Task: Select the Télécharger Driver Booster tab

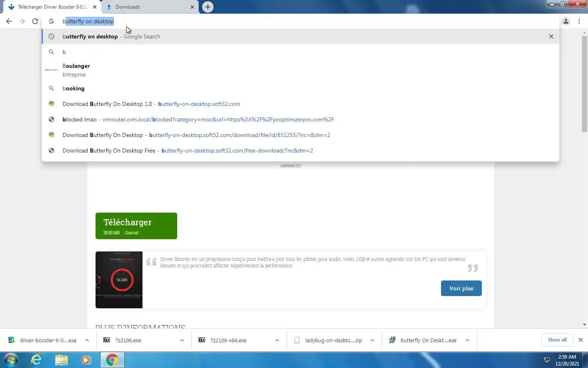Action: pyautogui.click(x=51, y=7)
